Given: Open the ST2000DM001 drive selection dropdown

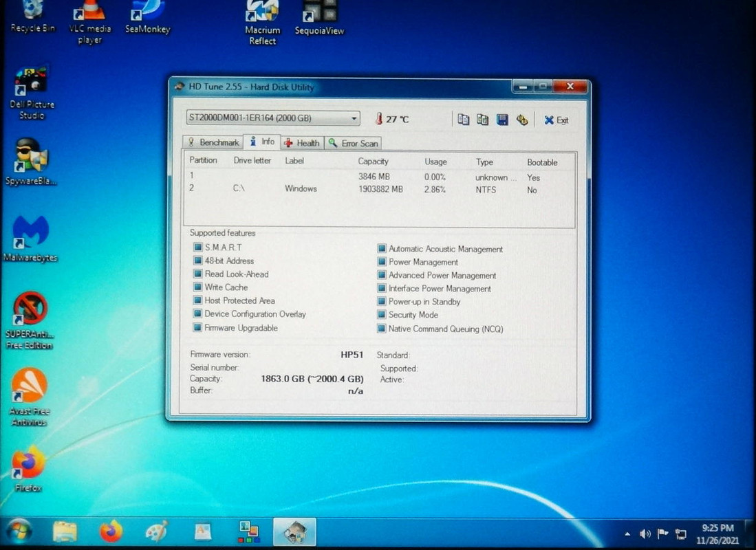Looking at the screenshot, I should point(273,118).
